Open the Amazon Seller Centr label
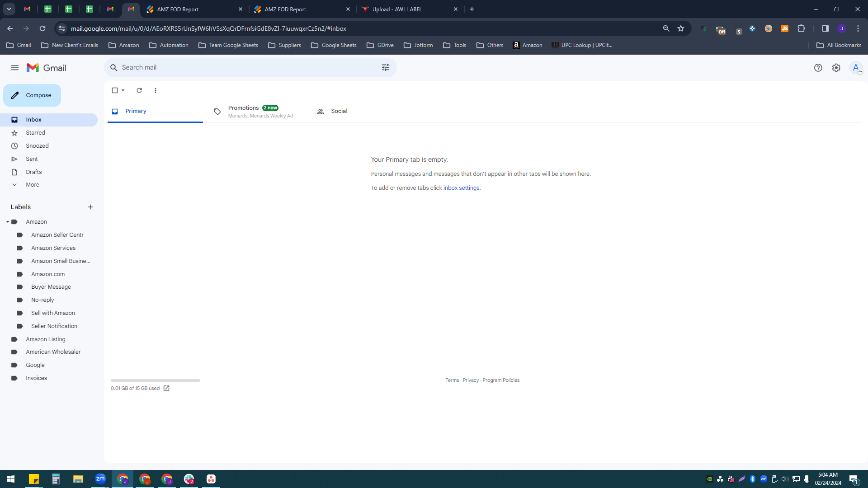Viewport: 868px width, 488px height. pyautogui.click(x=57, y=235)
